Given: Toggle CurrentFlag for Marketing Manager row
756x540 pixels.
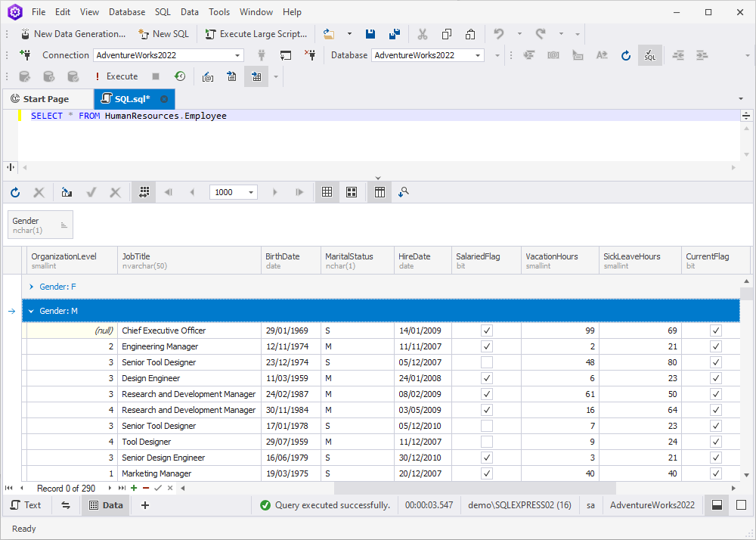Looking at the screenshot, I should point(716,473).
